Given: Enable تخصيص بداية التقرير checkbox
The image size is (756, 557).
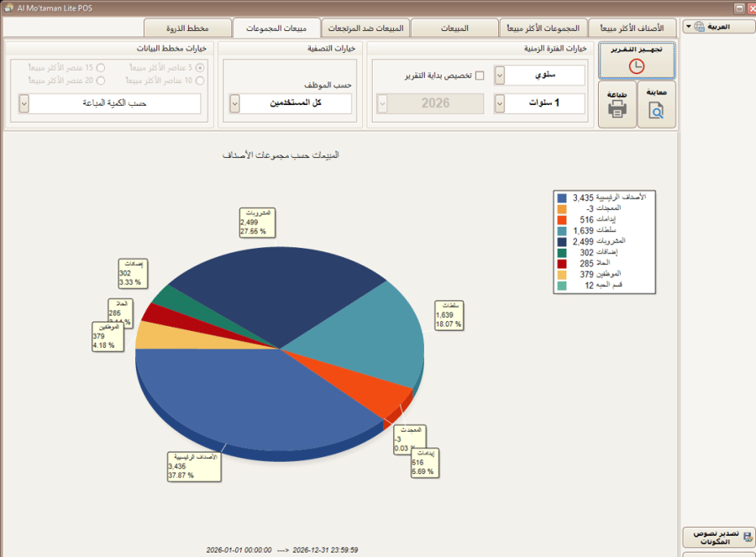Looking at the screenshot, I should (x=480, y=76).
